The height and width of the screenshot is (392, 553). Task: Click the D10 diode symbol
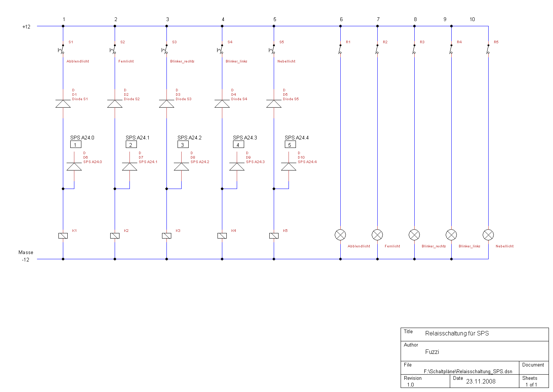[289, 166]
